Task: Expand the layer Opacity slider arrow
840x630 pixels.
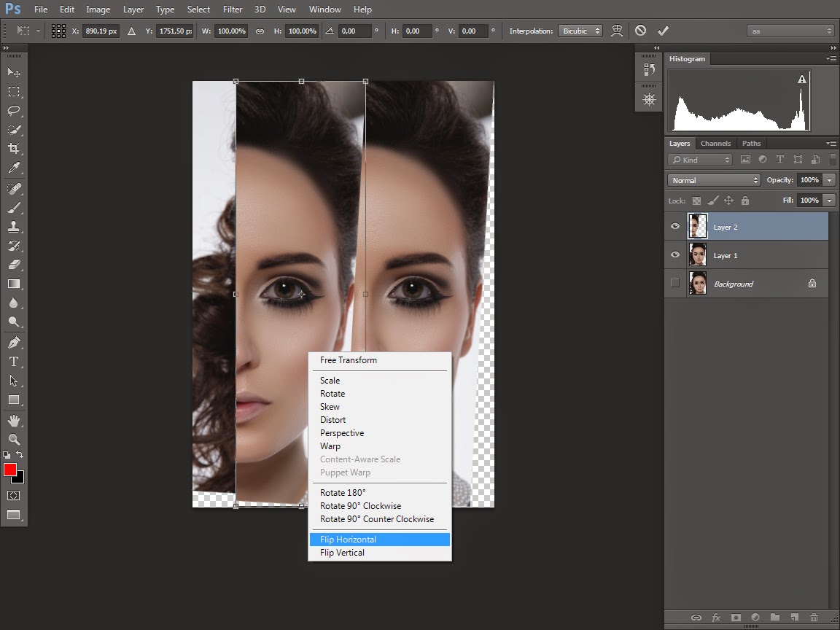Action: click(829, 180)
